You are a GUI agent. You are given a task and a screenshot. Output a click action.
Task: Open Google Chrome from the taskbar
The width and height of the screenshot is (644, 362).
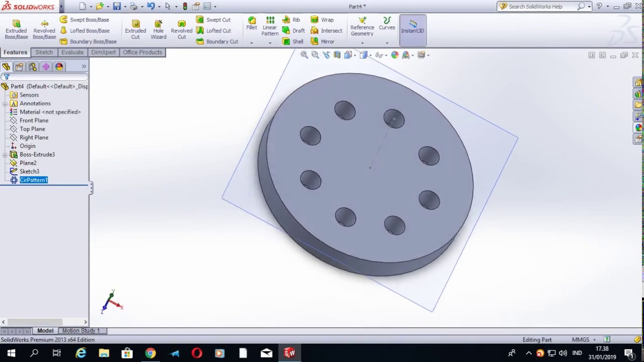(150, 353)
